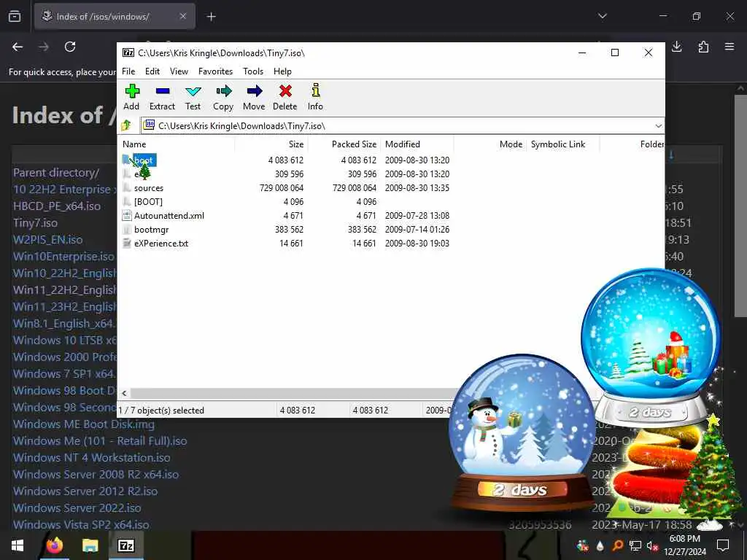Image resolution: width=747 pixels, height=560 pixels.
Task: Open the Edit menu in 7-Zip
Action: (x=152, y=71)
